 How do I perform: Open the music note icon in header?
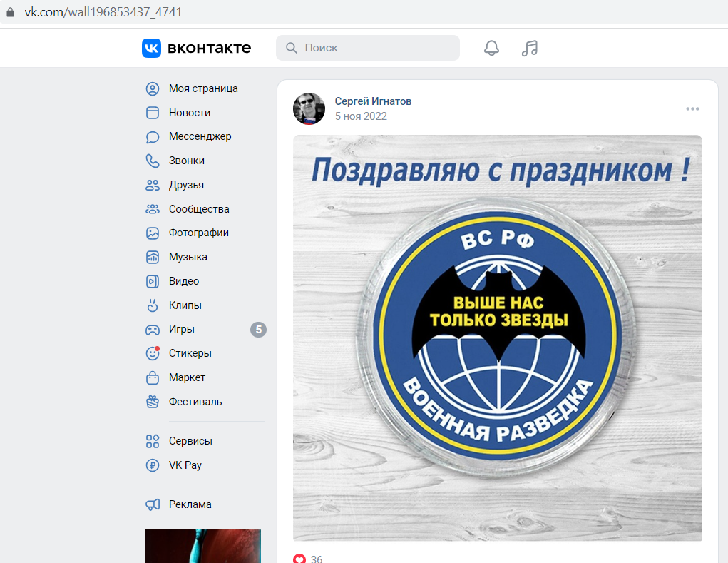pos(530,48)
